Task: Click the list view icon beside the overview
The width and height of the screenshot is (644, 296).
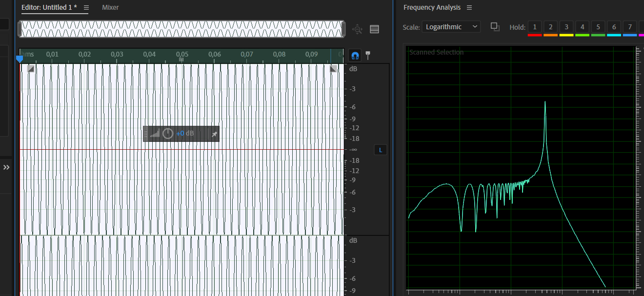Action: point(374,29)
